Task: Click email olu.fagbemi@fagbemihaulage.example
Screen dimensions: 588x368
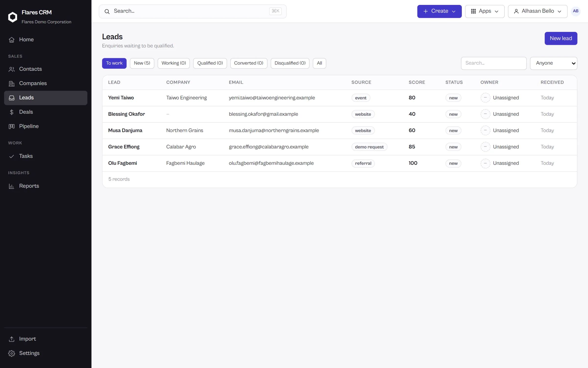Action: (x=271, y=163)
